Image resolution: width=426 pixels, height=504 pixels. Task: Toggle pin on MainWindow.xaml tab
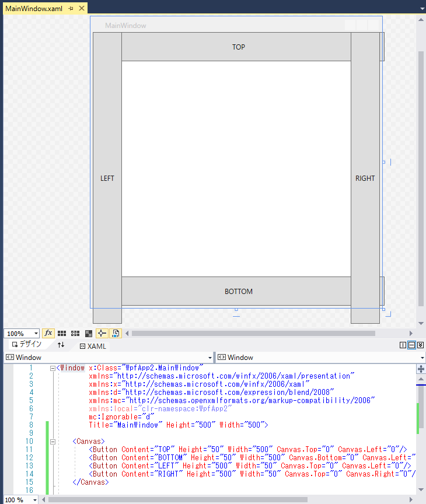[x=71, y=9]
